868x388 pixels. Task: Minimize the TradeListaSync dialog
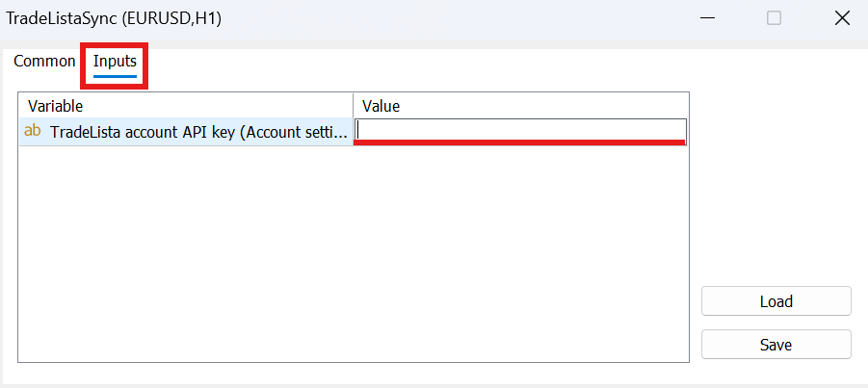point(707,19)
